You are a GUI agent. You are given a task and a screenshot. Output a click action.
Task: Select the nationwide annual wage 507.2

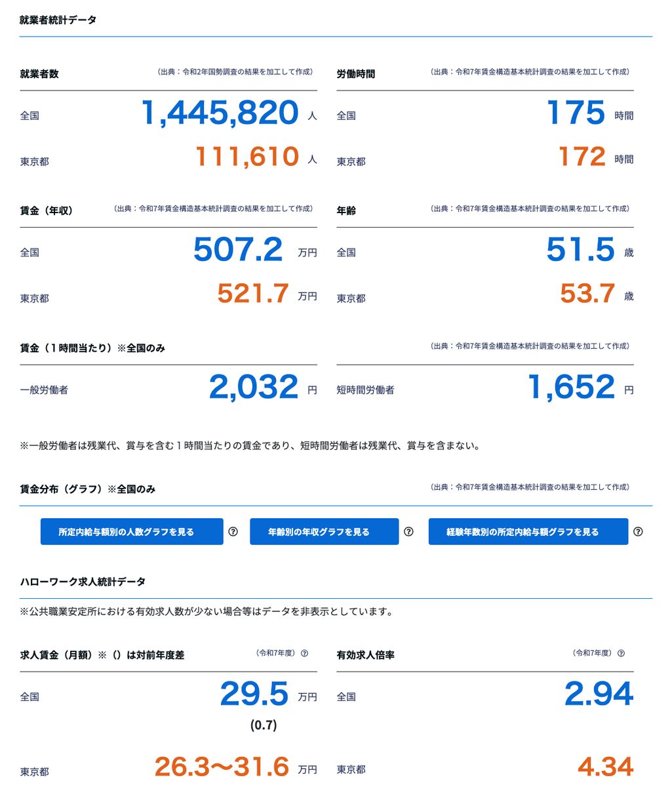pos(238,250)
